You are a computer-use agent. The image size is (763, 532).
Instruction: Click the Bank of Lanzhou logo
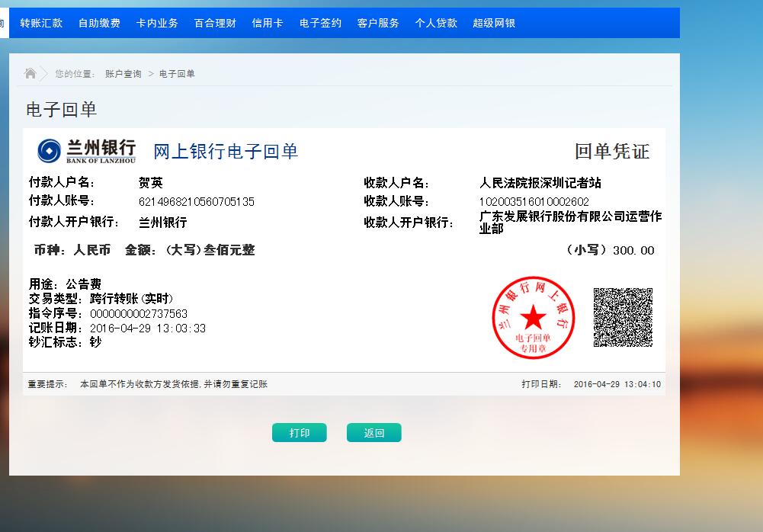click(x=87, y=151)
